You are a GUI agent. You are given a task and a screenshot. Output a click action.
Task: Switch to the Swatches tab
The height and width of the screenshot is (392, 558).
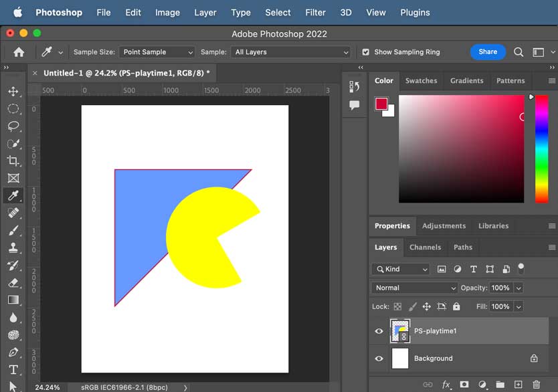point(421,81)
